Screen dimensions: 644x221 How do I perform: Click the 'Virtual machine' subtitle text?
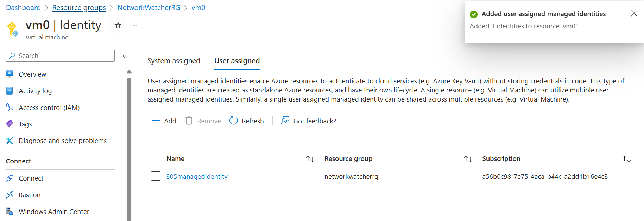[47, 37]
